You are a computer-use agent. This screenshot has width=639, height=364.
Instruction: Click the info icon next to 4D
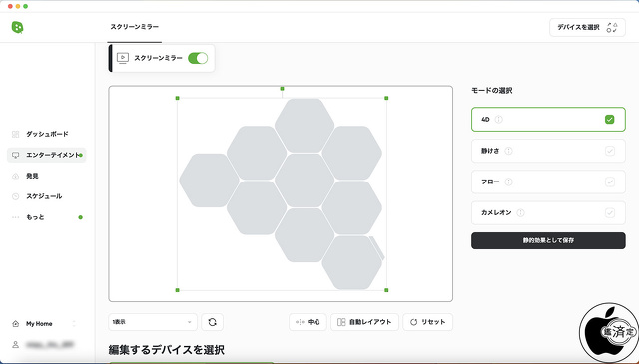[499, 120]
